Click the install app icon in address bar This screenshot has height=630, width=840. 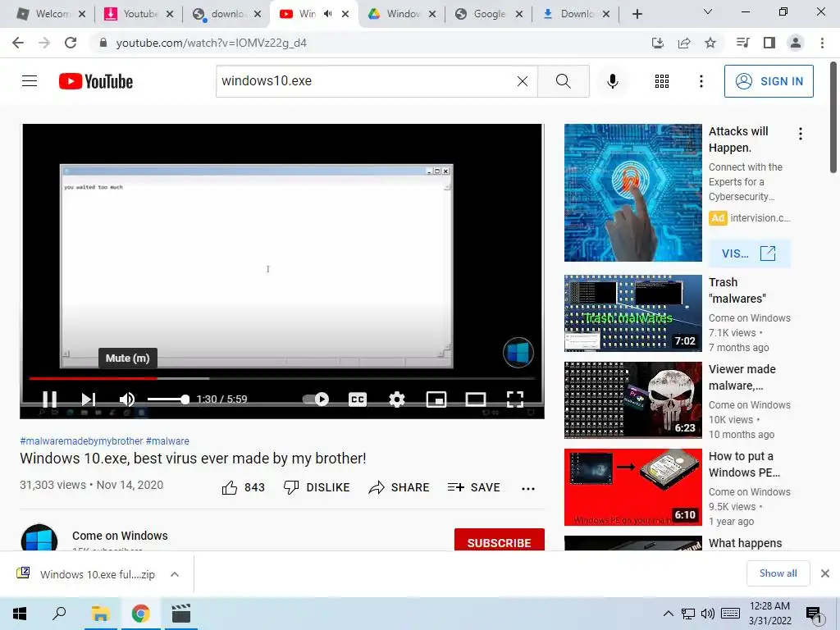658,43
